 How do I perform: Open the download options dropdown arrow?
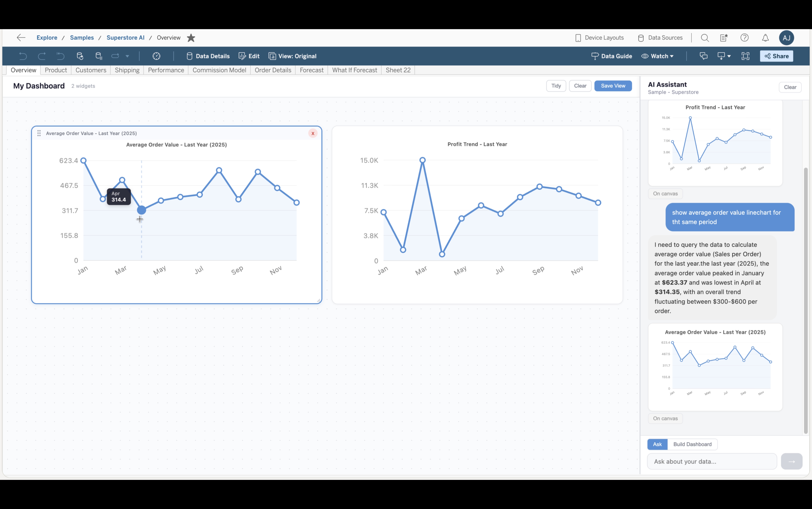pyautogui.click(x=729, y=56)
